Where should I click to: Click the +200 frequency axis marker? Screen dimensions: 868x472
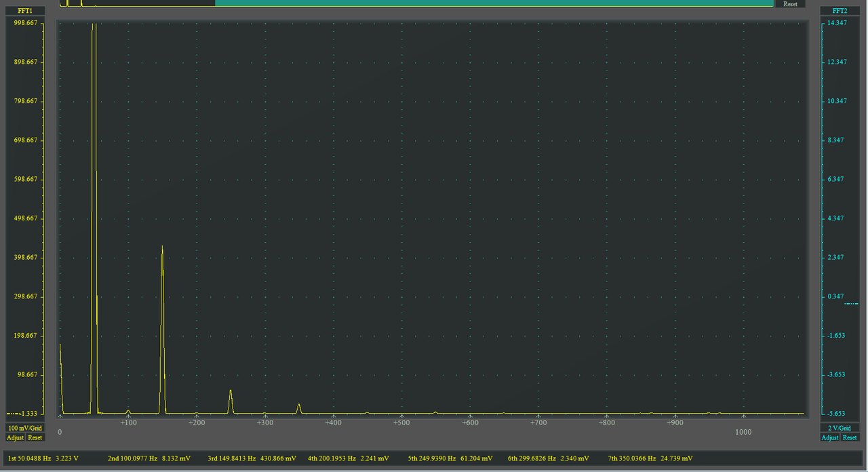[x=197, y=422]
